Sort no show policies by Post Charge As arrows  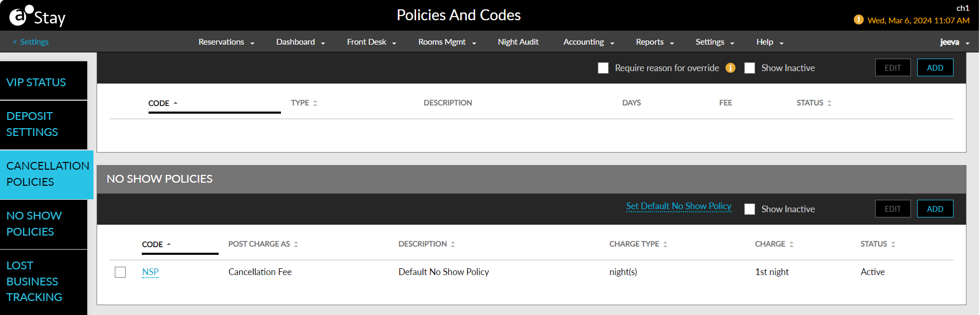coord(296,244)
